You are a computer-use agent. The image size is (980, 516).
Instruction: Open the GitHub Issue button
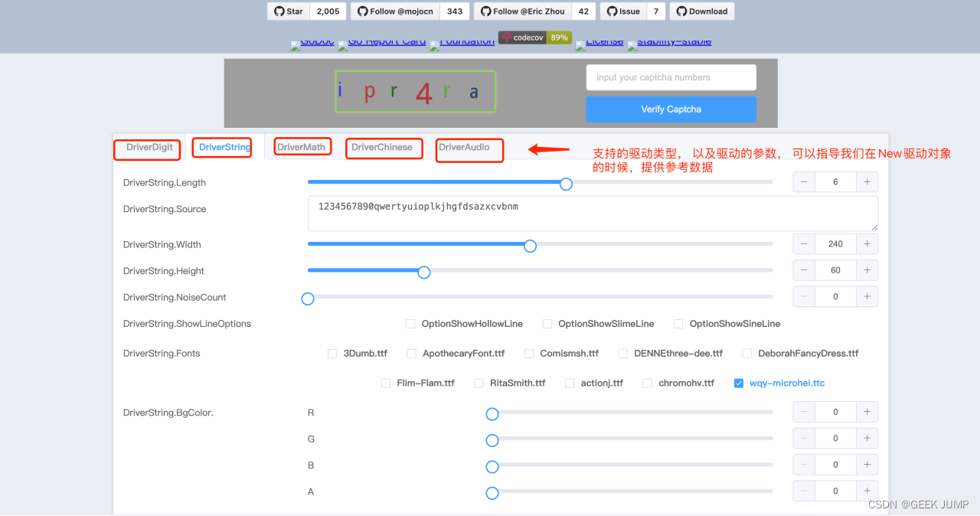(x=622, y=11)
